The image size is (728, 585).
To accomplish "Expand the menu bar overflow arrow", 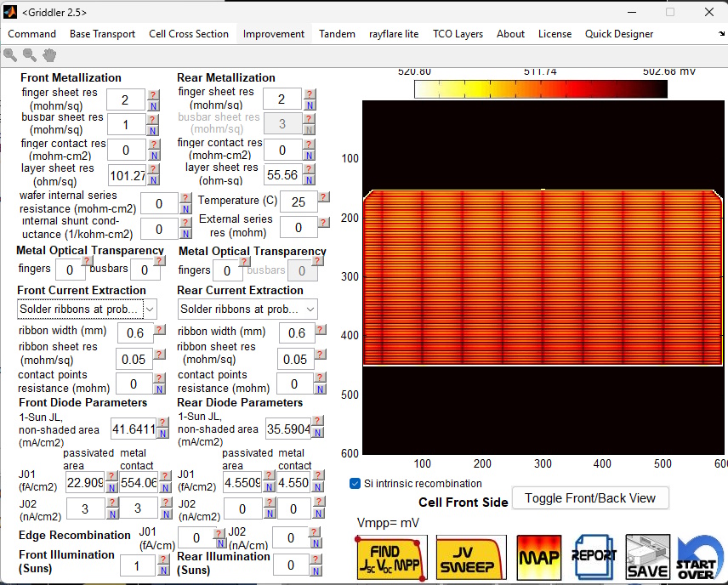I will click(x=722, y=34).
